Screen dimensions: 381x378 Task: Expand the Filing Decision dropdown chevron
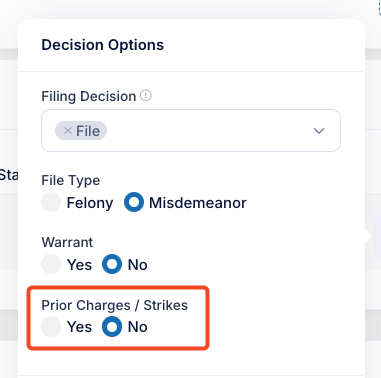[x=319, y=131]
